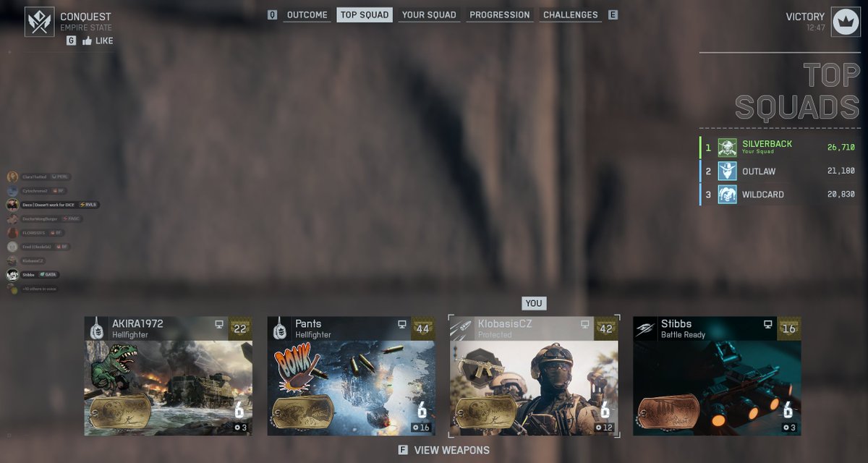This screenshot has width=868, height=463.
Task: Click Pants class emblem icon
Action: (280, 329)
